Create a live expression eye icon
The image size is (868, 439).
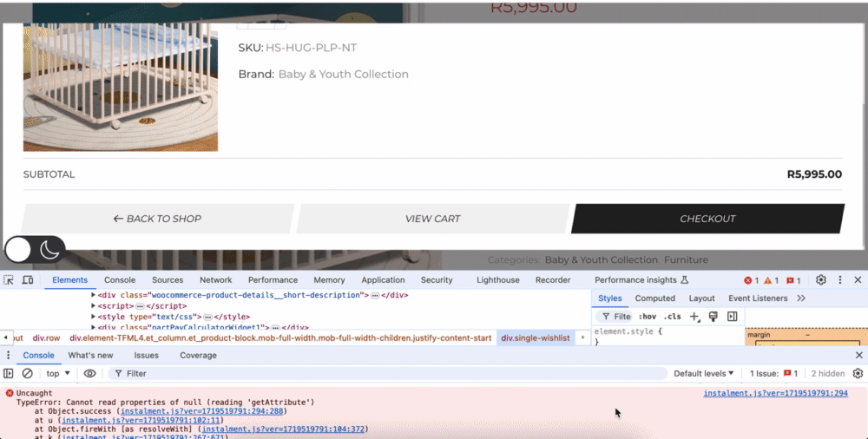(x=89, y=374)
